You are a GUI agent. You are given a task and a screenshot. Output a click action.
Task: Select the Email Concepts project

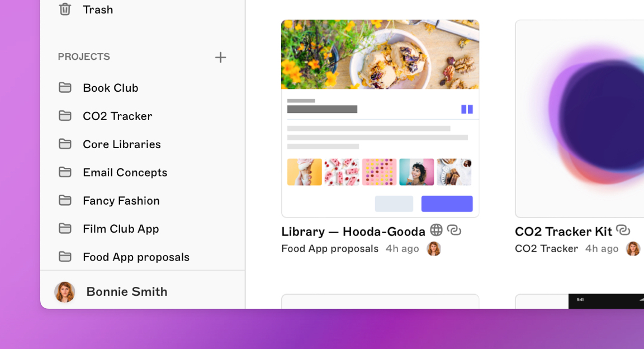125,172
